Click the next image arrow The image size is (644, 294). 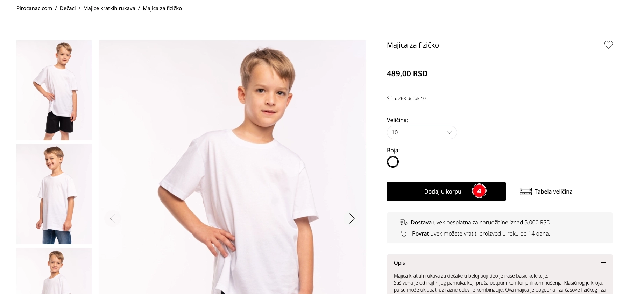352,218
